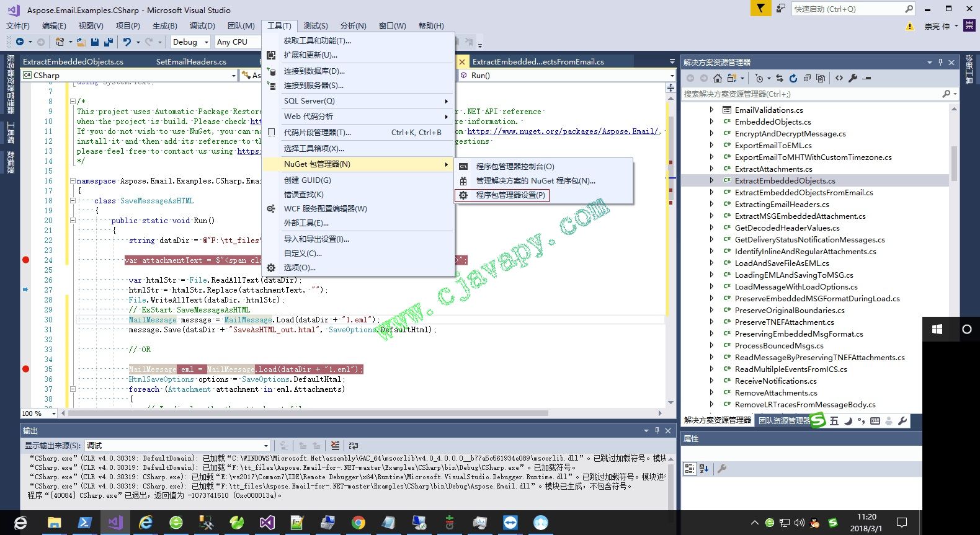Switch to the 团队资源管理器 tab
980x535 pixels.
(x=783, y=421)
